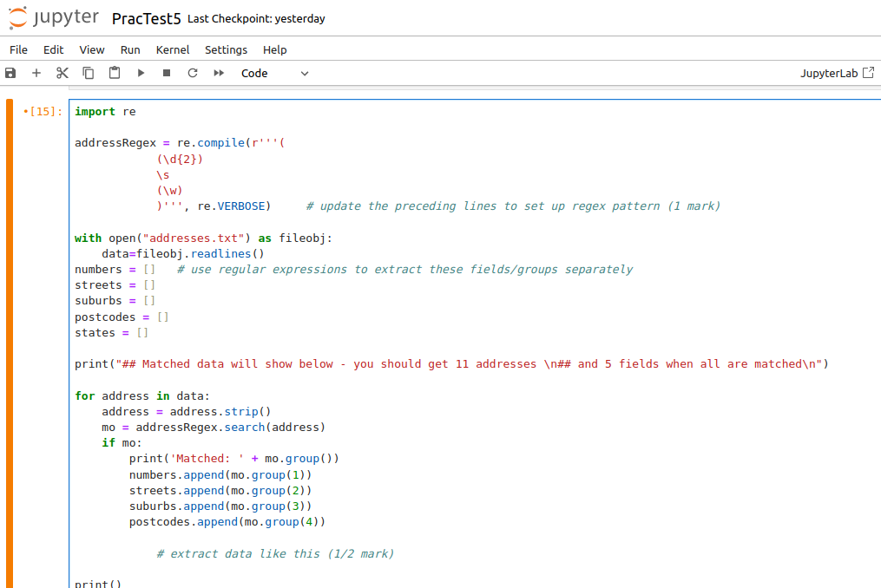The height and width of the screenshot is (588, 881).
Task: Save the notebook with the floppy disk icon
Action: click(10, 73)
